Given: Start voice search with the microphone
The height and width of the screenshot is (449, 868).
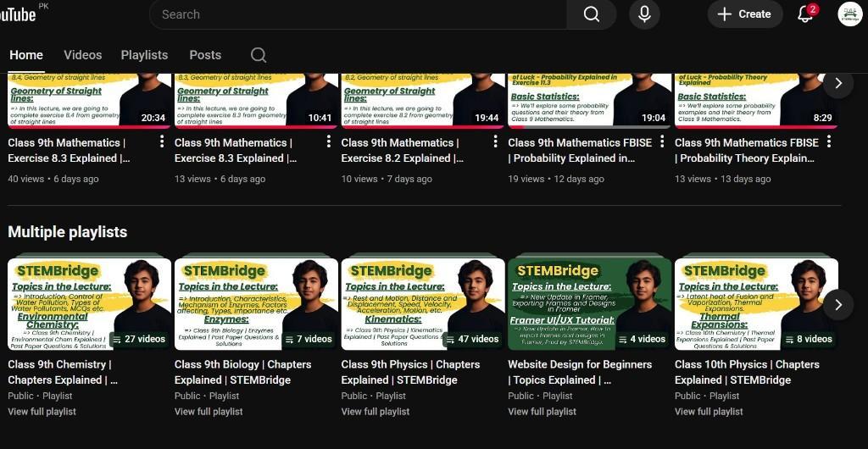Looking at the screenshot, I should tap(644, 14).
